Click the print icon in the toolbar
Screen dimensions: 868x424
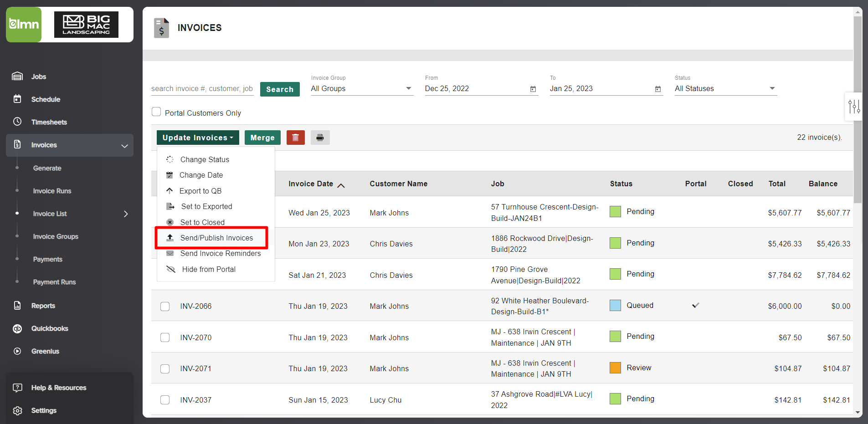[x=320, y=137]
